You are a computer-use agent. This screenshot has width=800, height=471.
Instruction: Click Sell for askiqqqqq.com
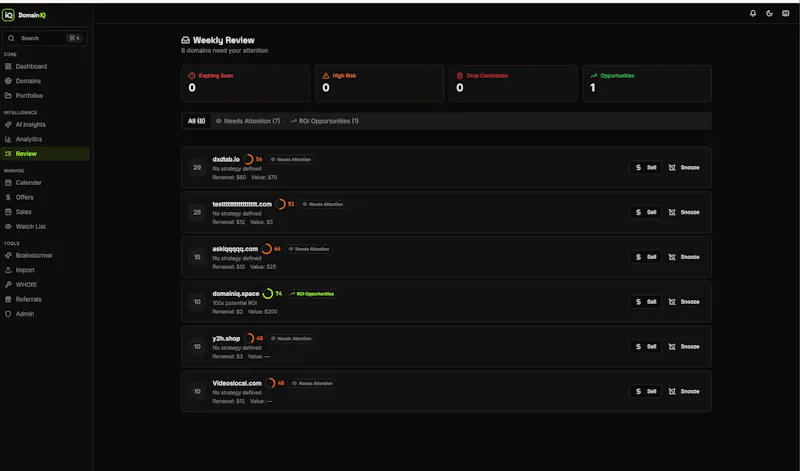pyautogui.click(x=645, y=257)
